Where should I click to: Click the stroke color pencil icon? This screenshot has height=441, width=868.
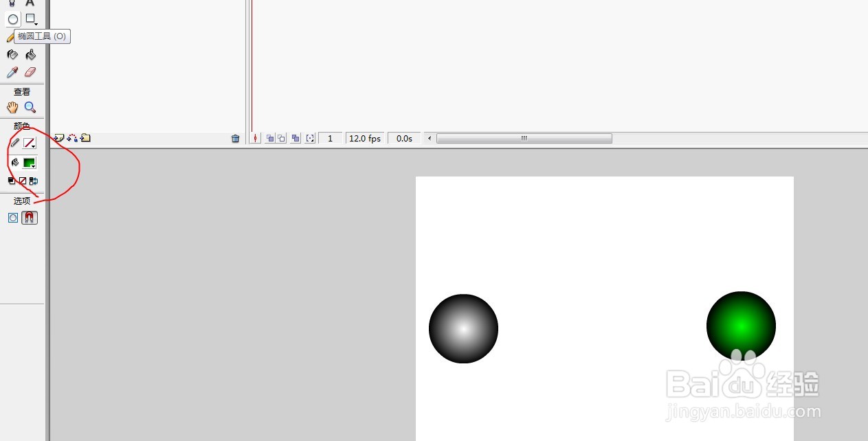click(14, 143)
